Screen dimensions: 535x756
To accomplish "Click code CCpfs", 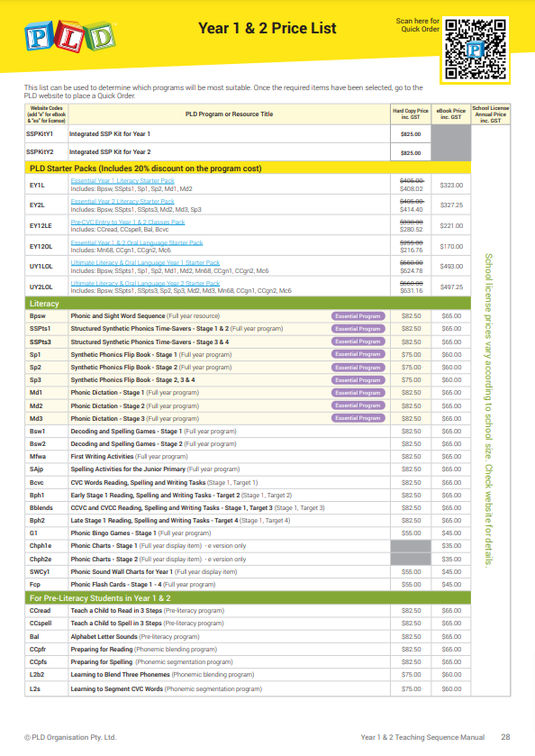I will click(38, 662).
